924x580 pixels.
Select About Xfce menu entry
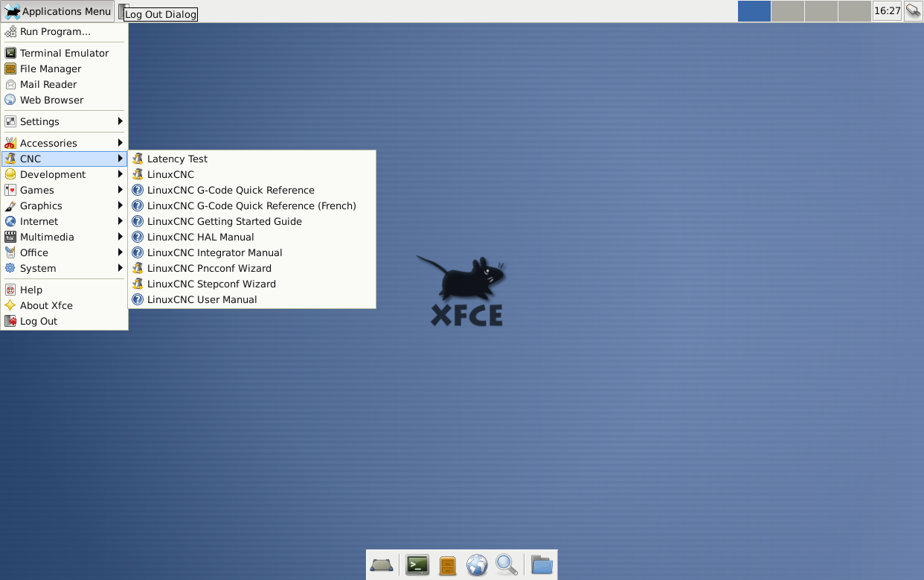tap(65, 305)
